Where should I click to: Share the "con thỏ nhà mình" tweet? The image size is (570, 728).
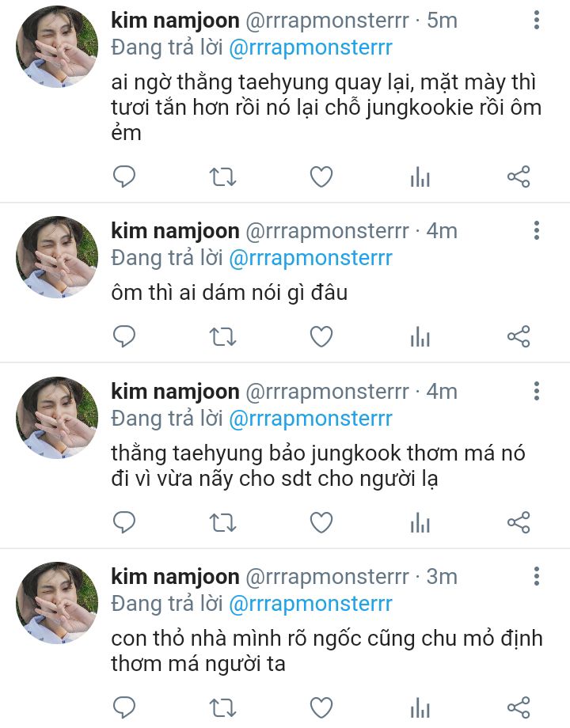518,707
